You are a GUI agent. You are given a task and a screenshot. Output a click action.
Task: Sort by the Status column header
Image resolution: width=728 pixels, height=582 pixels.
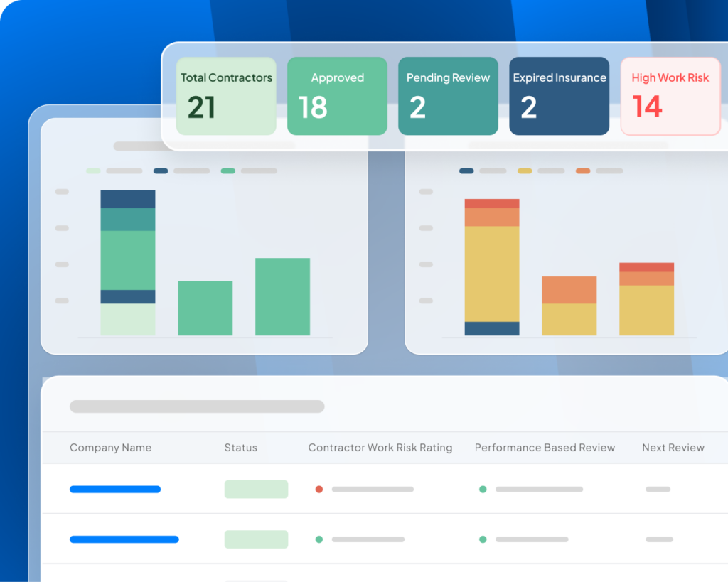point(240,448)
